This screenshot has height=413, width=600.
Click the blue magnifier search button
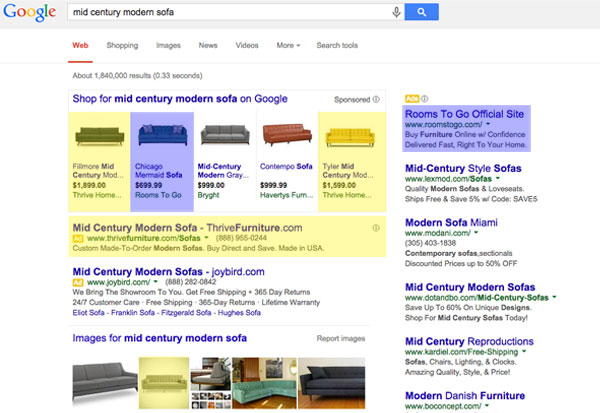421,12
